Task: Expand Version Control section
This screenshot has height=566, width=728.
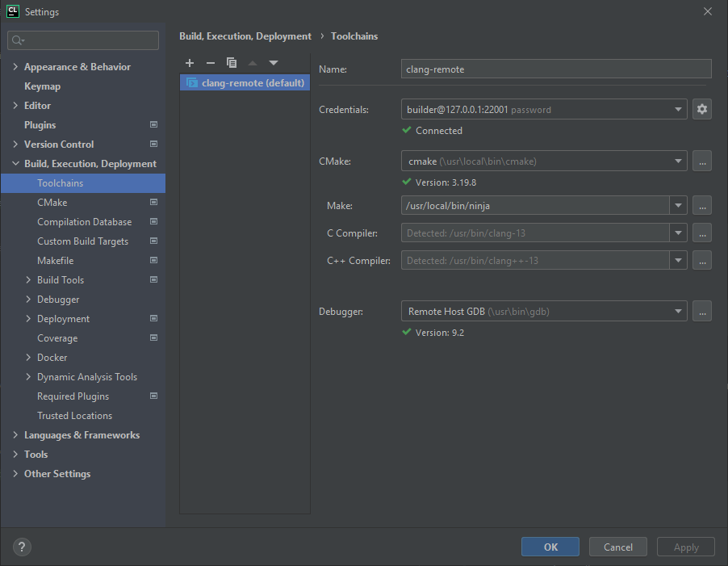Action: click(15, 144)
